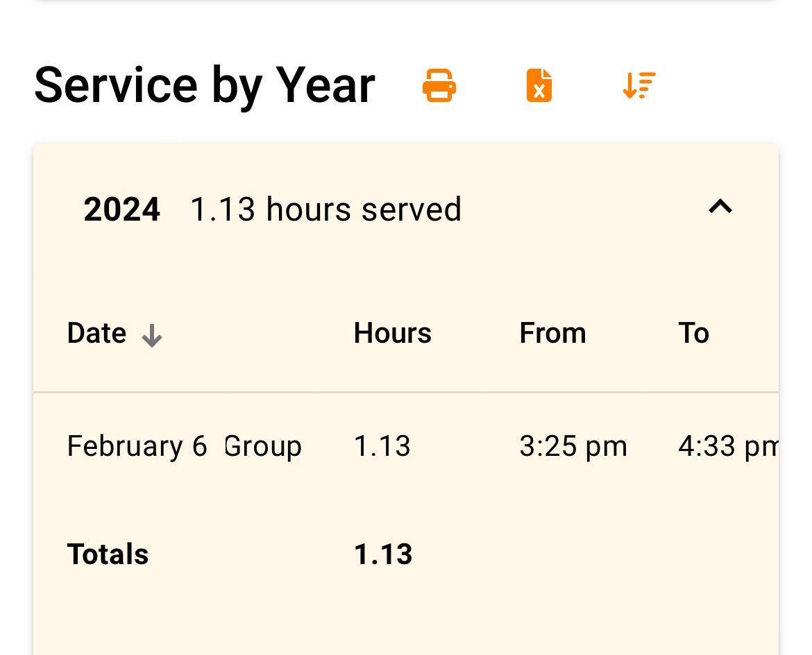Click the orange sort order icon
Image resolution: width=812 pixels, height=655 pixels.
tap(639, 85)
